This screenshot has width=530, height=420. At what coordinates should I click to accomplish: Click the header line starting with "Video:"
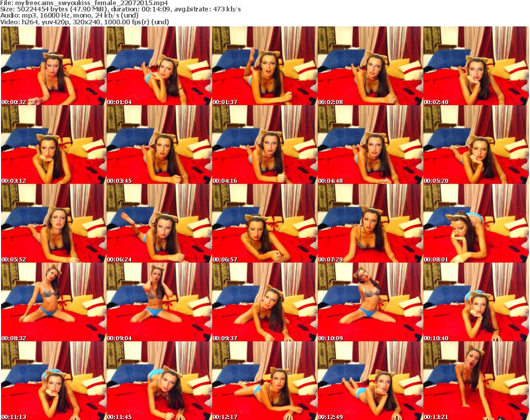(84, 22)
